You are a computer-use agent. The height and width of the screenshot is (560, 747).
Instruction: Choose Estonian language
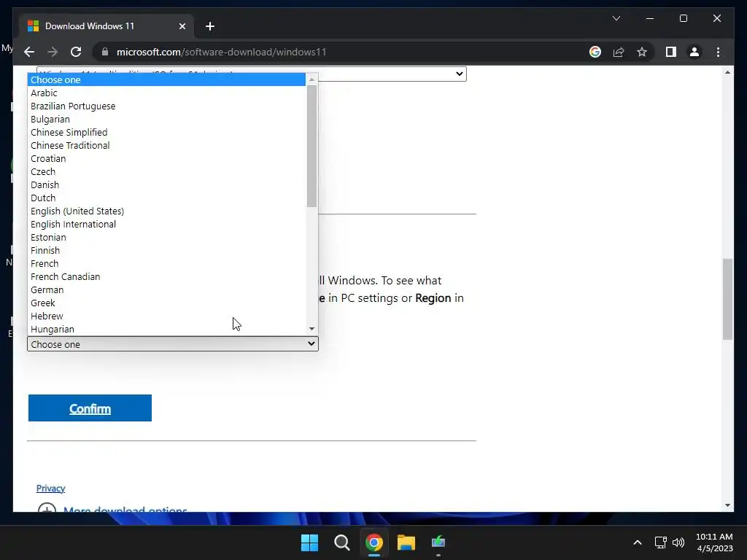166,237
